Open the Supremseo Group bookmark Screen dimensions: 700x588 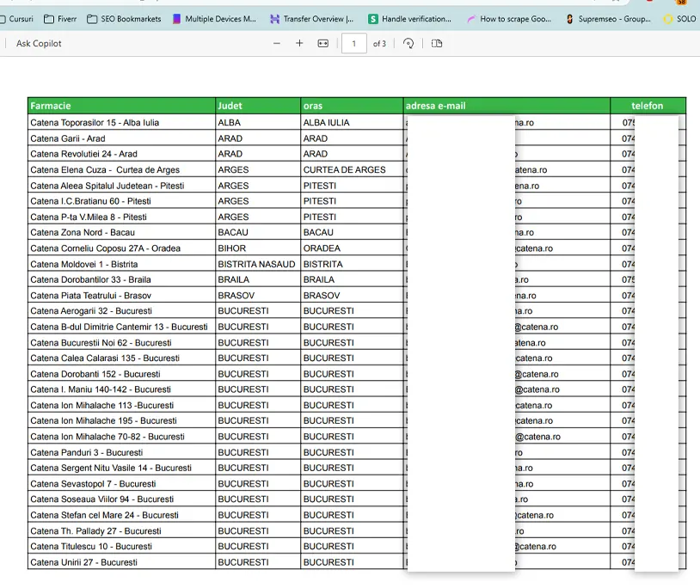coord(609,18)
